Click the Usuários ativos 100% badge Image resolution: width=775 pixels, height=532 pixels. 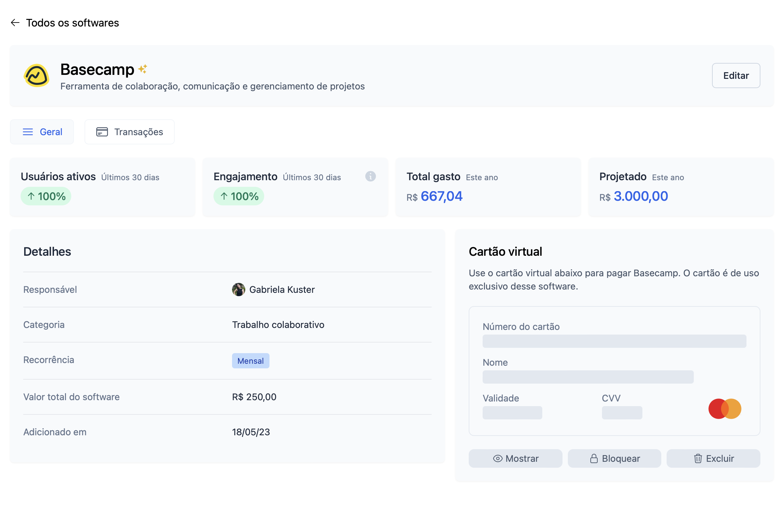tap(46, 196)
